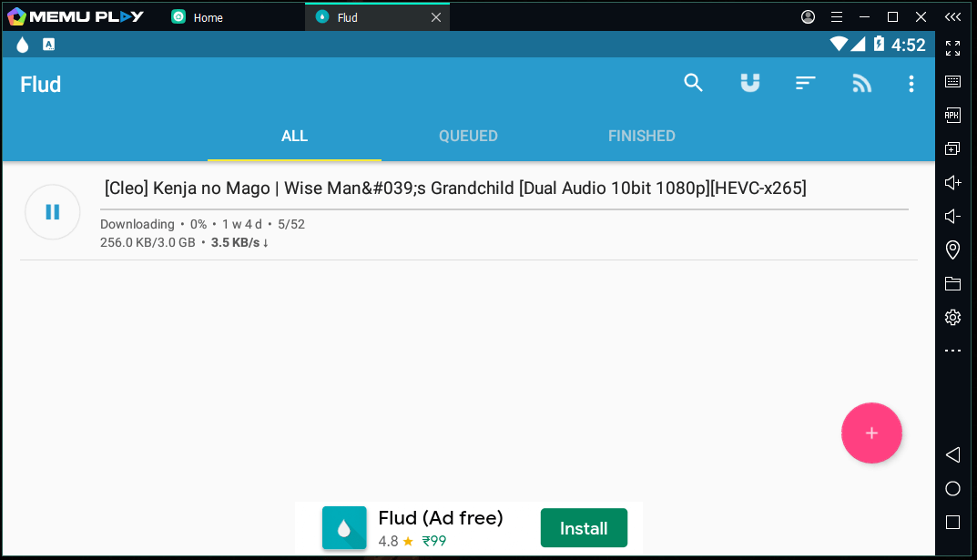Open the three-dot overflow menu in Flud

(911, 84)
